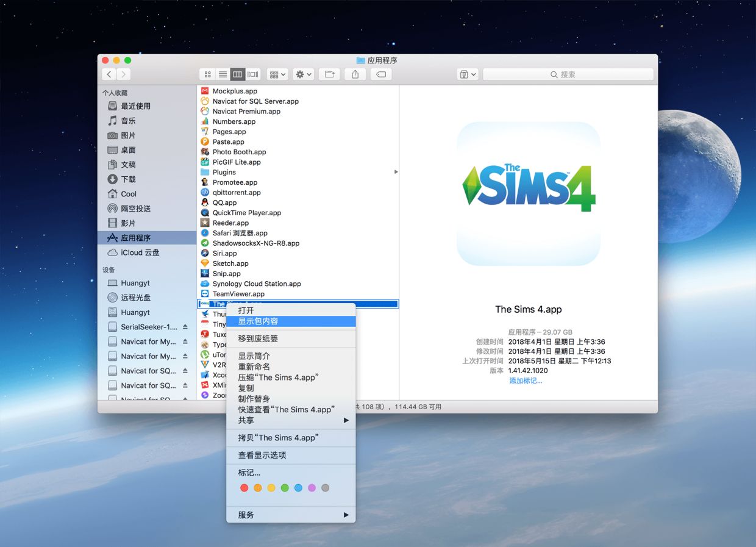Open the gear action menu
Screen dimensions: 756x547
[303, 74]
